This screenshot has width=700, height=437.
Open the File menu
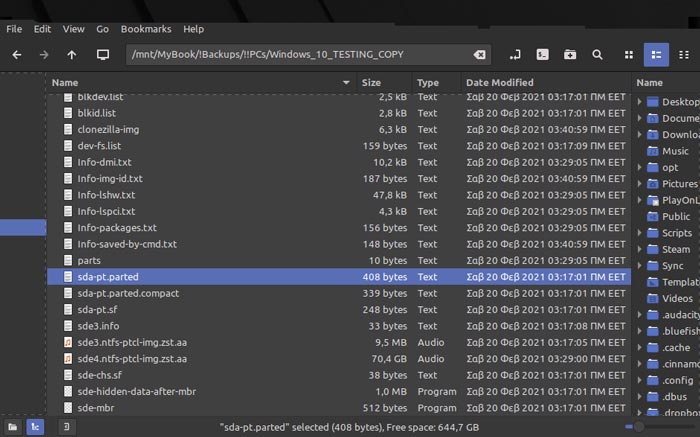point(14,29)
